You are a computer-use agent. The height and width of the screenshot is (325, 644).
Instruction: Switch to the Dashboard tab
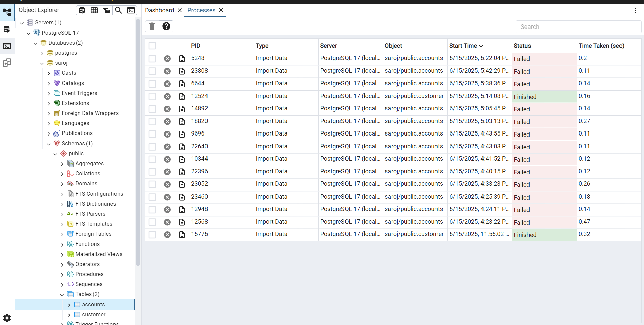pyautogui.click(x=159, y=10)
